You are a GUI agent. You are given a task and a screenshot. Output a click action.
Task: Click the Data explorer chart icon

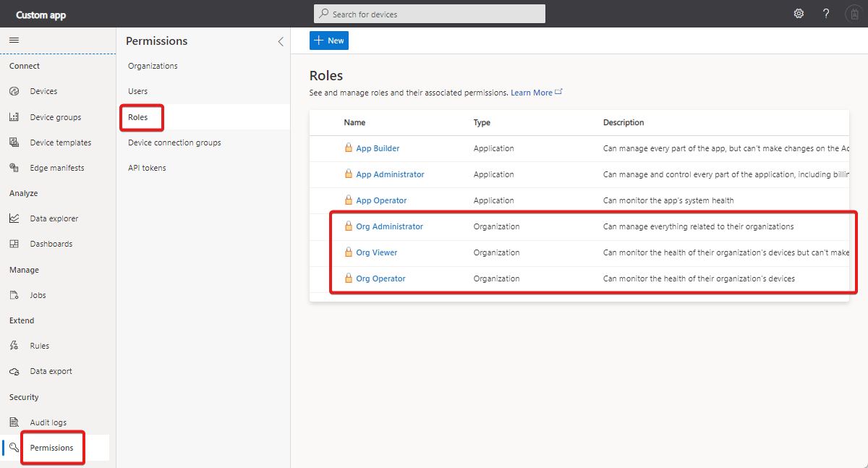coord(14,218)
